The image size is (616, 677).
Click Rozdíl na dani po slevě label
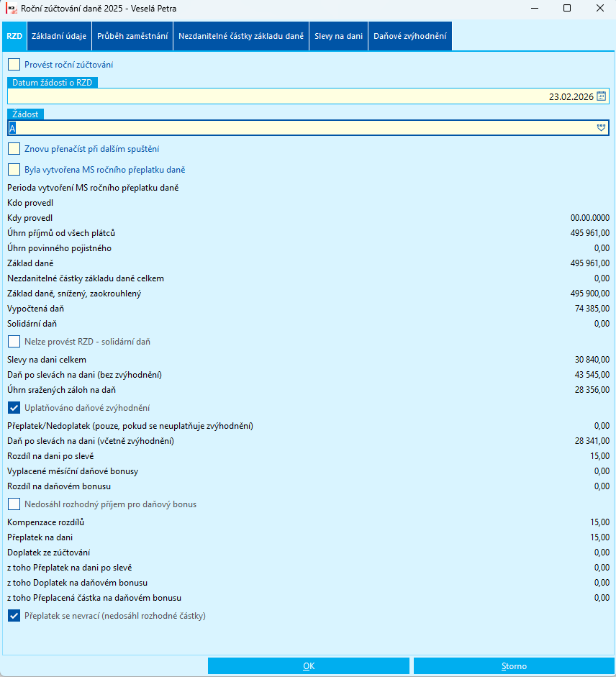tap(50, 456)
